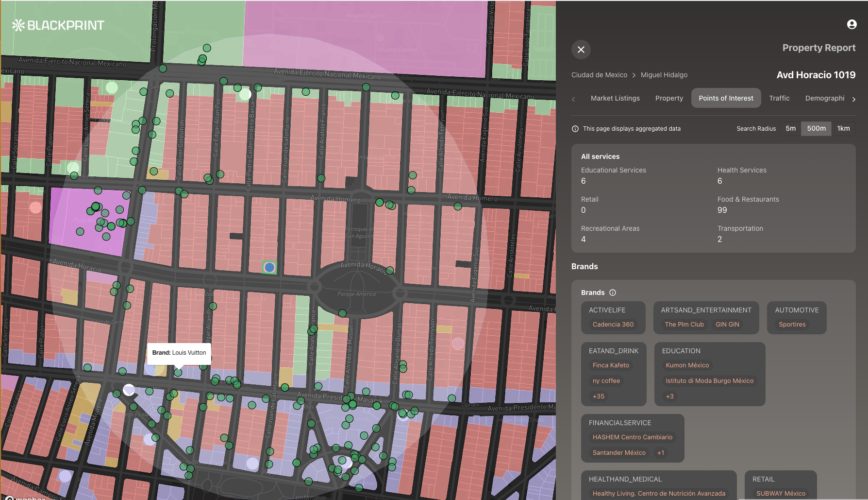Expand the +35 more Eat and Drink brands
The width and height of the screenshot is (868, 500).
tap(598, 397)
